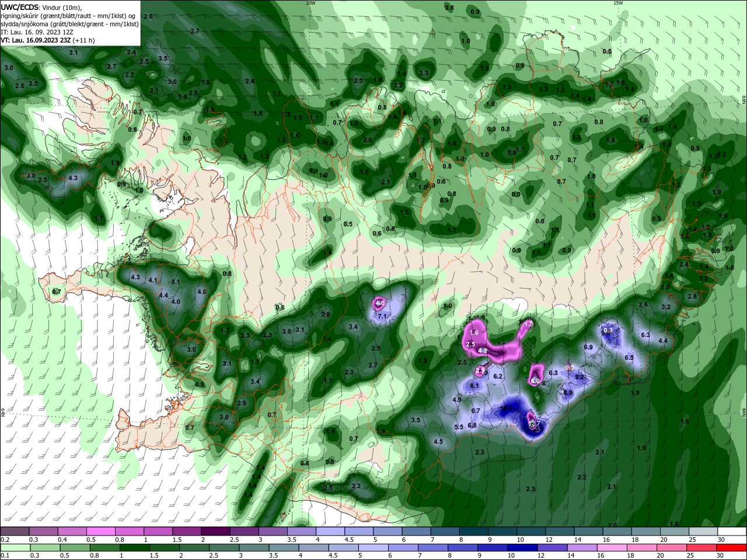This screenshot has width=747, height=560.
Task: Click the 4.9 precipitation value
Action: pyautogui.click(x=457, y=400)
